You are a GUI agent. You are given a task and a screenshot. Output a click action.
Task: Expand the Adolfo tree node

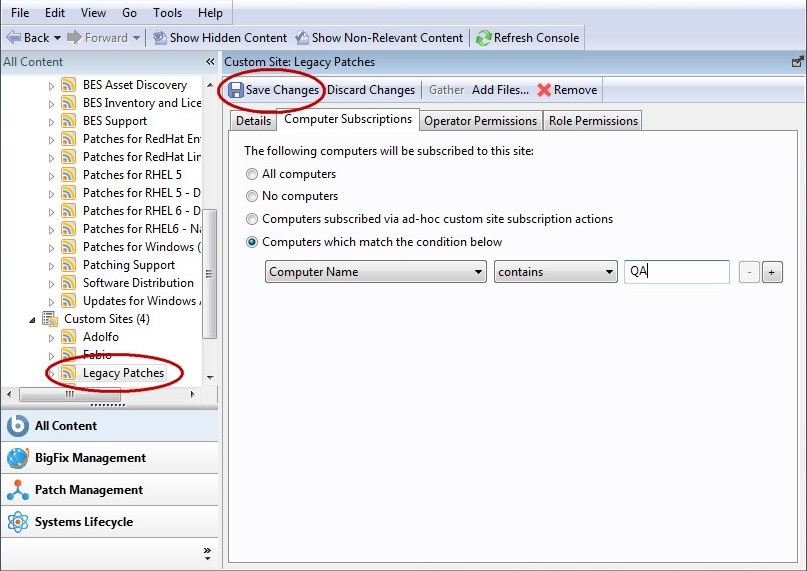click(51, 338)
